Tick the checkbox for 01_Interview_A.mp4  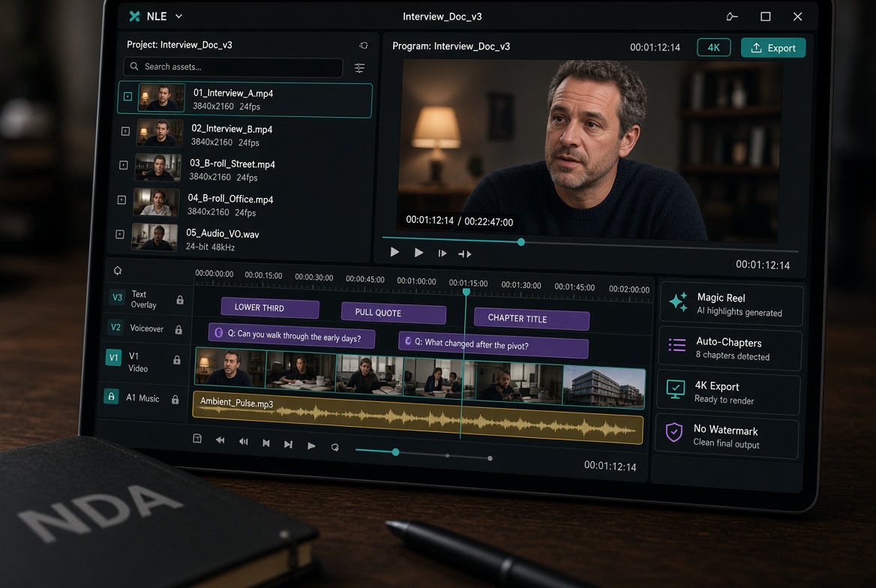click(128, 97)
